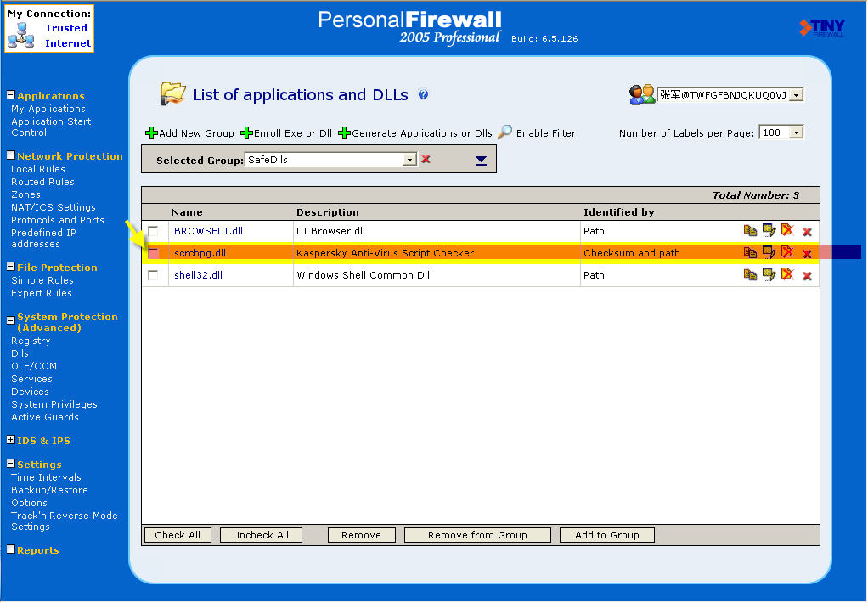The height and width of the screenshot is (603, 868).
Task: Go to Local Rules
Action: tap(38, 170)
